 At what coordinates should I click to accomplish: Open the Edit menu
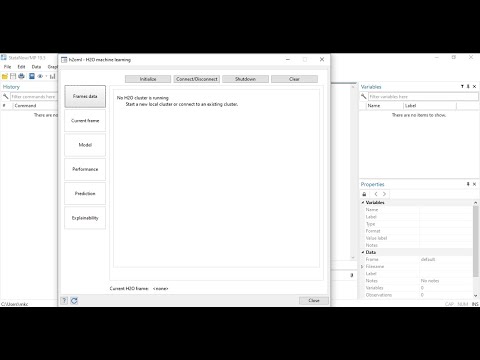(x=21, y=67)
